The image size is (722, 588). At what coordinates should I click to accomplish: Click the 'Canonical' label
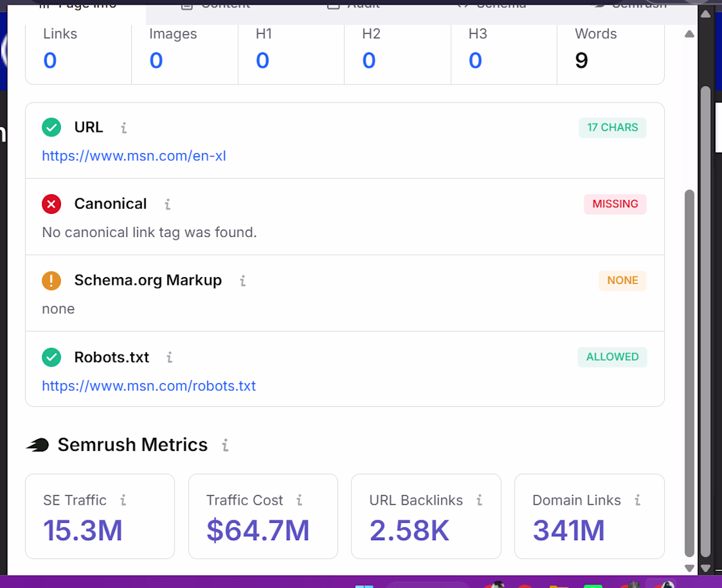pos(110,204)
